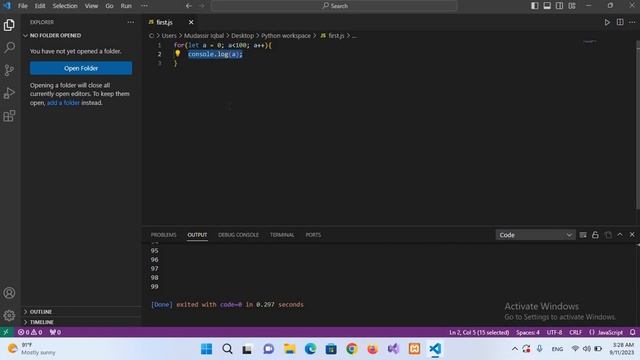Open Microsoft Edge from taskbar
The height and width of the screenshot is (360, 640).
point(311,349)
